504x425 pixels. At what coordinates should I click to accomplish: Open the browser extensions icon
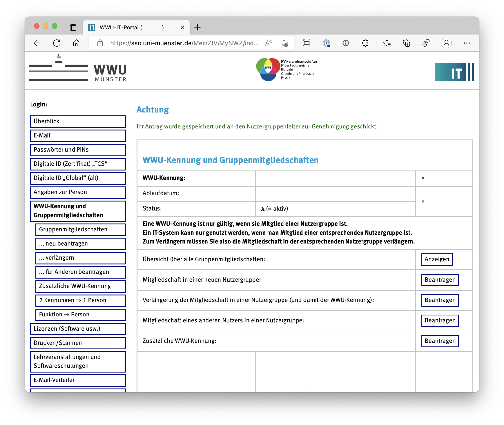tap(365, 43)
